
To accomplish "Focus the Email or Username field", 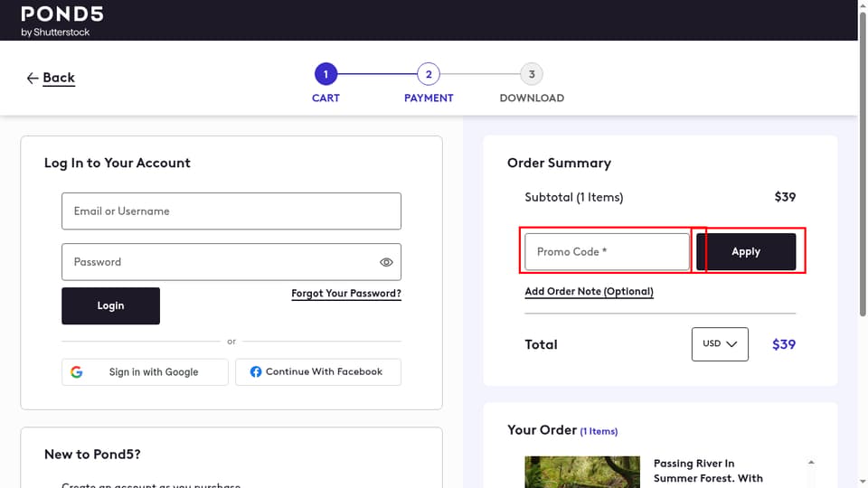I will (231, 211).
